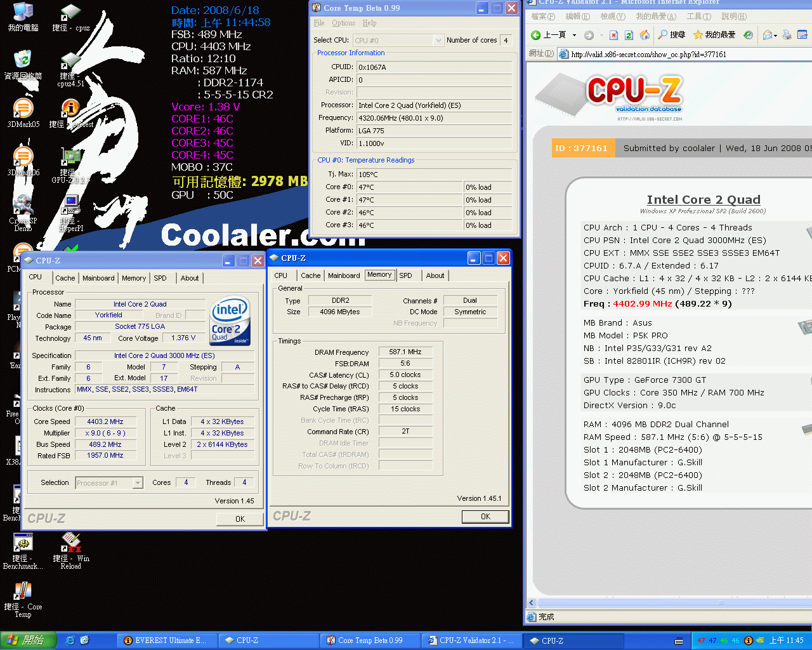Click the scroll left arrow in IE
Viewport: 812px width, 650px height.
[532, 603]
